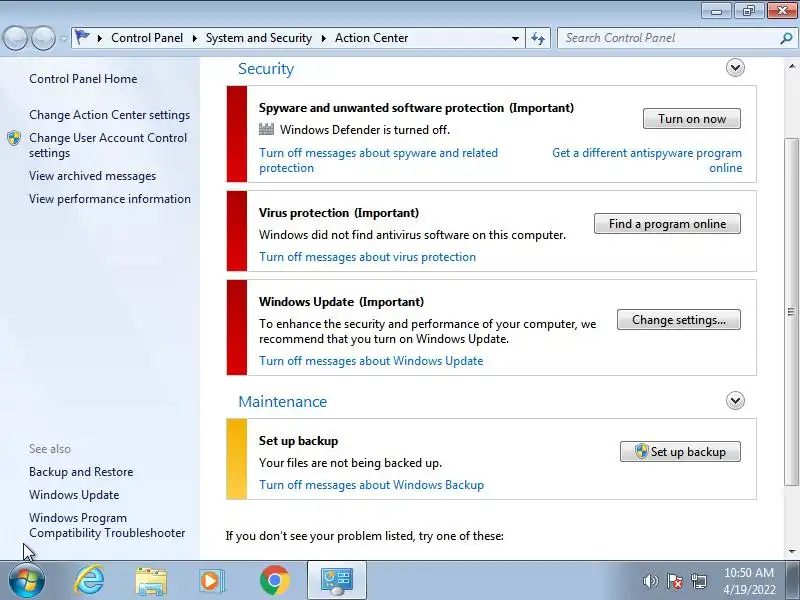The image size is (800, 600).
Task: Click Get a different antispyware program online
Action: pyautogui.click(x=647, y=160)
